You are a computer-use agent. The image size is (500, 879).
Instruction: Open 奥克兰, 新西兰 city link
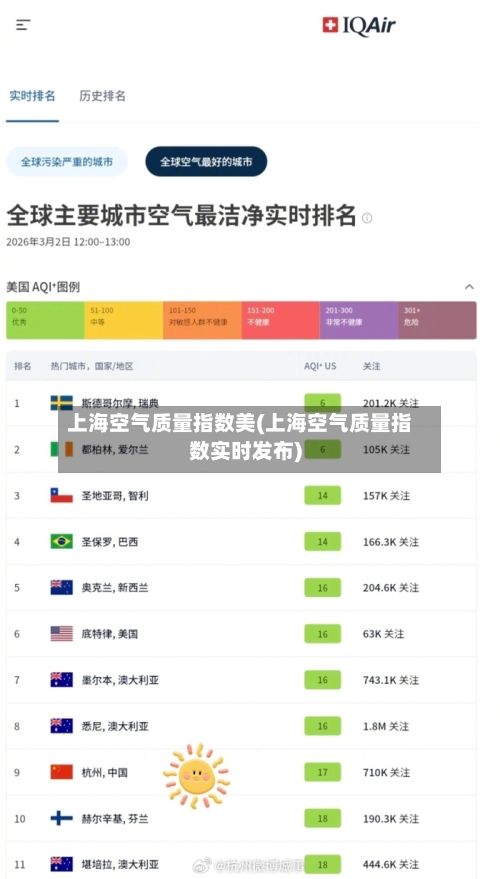tap(115, 587)
